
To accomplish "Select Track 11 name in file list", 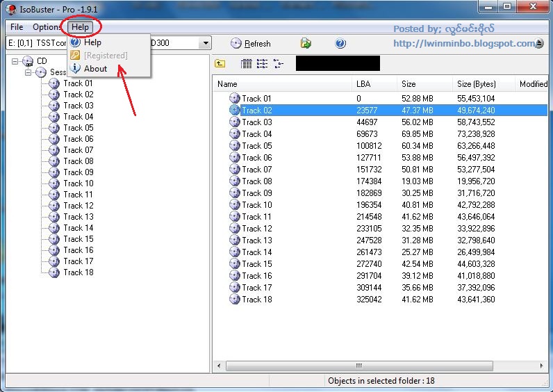I will coord(256,217).
